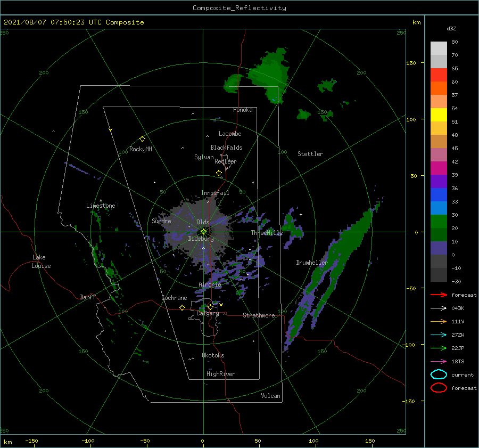Image resolution: width=479 pixels, height=448 pixels.
Task: Click the yellow diamond marker above Calgary label
Action: [x=210, y=307]
